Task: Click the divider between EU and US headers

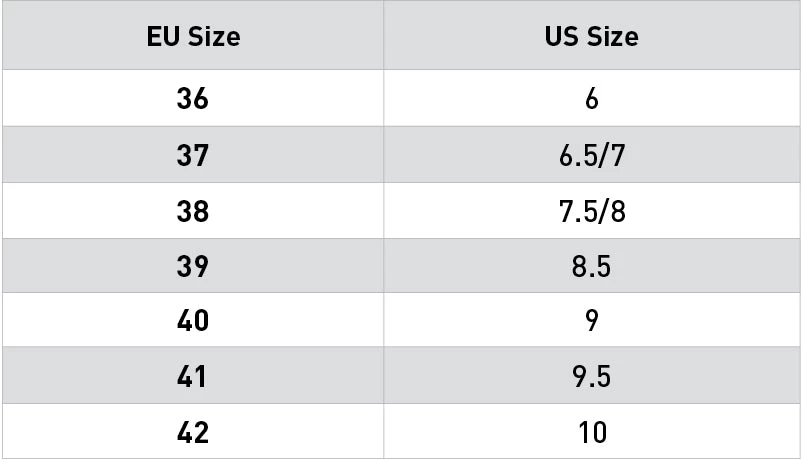Action: click(x=383, y=37)
